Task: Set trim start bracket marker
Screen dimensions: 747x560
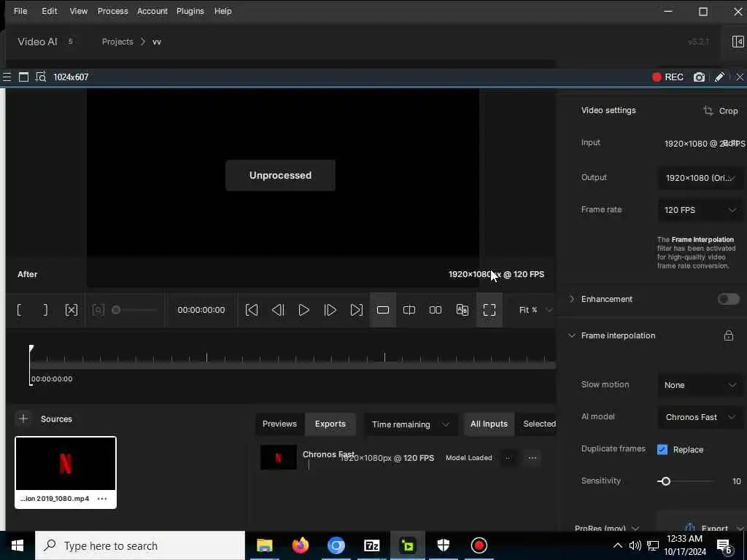Action: coord(19,310)
